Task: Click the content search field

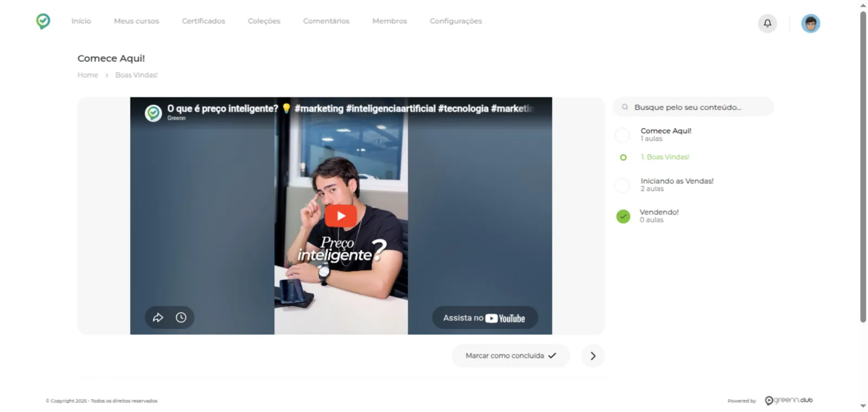Action: 693,107
